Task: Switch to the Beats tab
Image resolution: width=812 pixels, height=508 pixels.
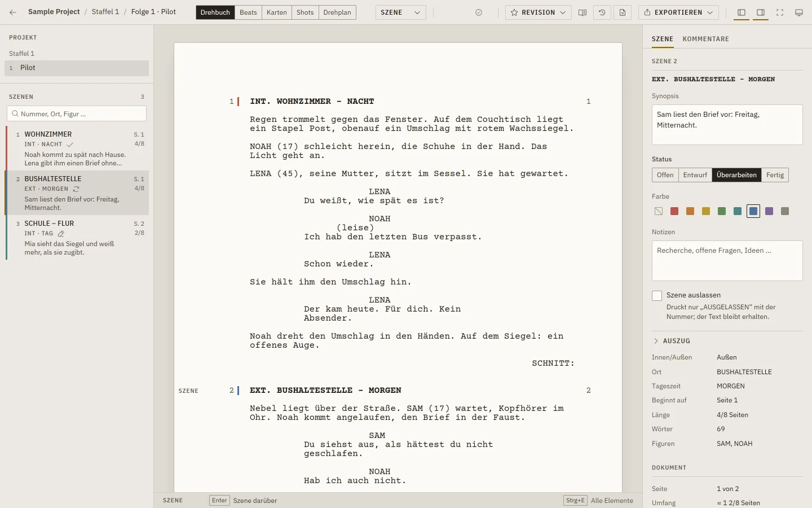Action: point(248,12)
